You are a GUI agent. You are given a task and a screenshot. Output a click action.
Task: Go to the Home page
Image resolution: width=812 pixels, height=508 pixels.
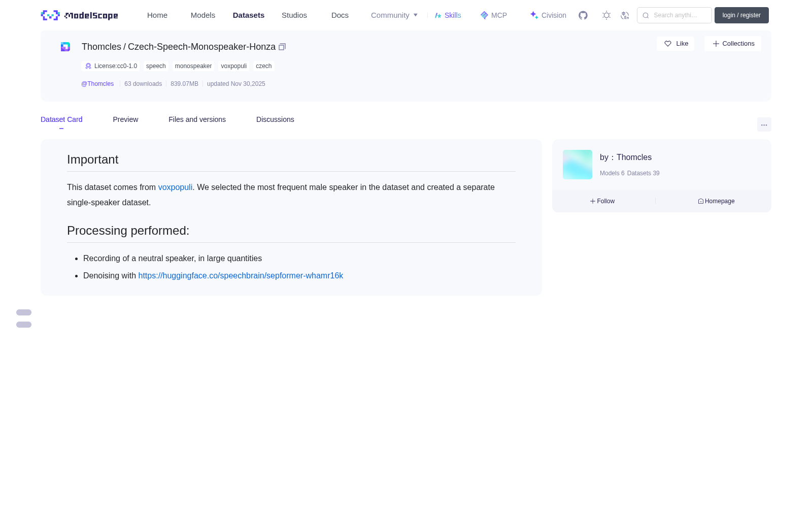pos(157,15)
